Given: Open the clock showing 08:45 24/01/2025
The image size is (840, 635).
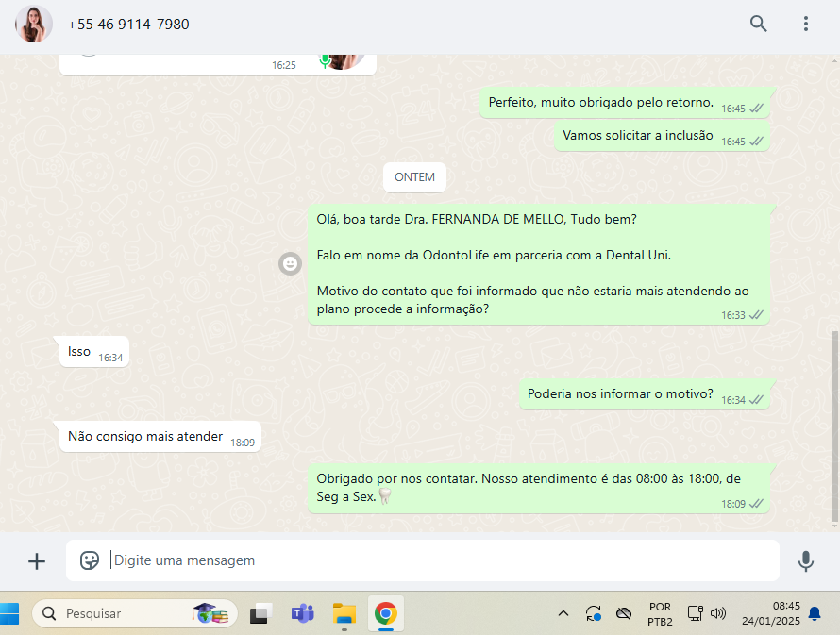Looking at the screenshot, I should point(771,613).
